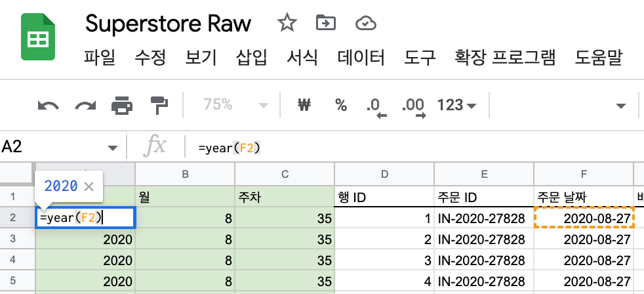644x294 pixels.
Task: Click cell F2 with dashed orange border
Action: coord(584,218)
